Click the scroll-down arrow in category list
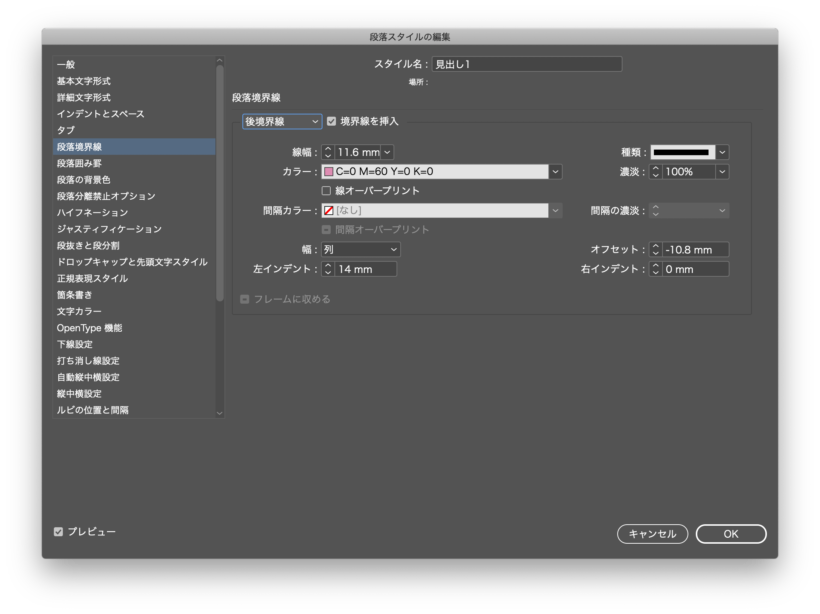This screenshot has width=820, height=614. coord(220,411)
